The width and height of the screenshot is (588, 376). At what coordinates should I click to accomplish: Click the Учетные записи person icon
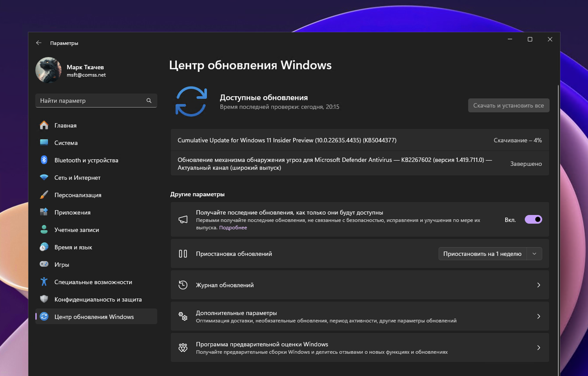pyautogui.click(x=44, y=230)
